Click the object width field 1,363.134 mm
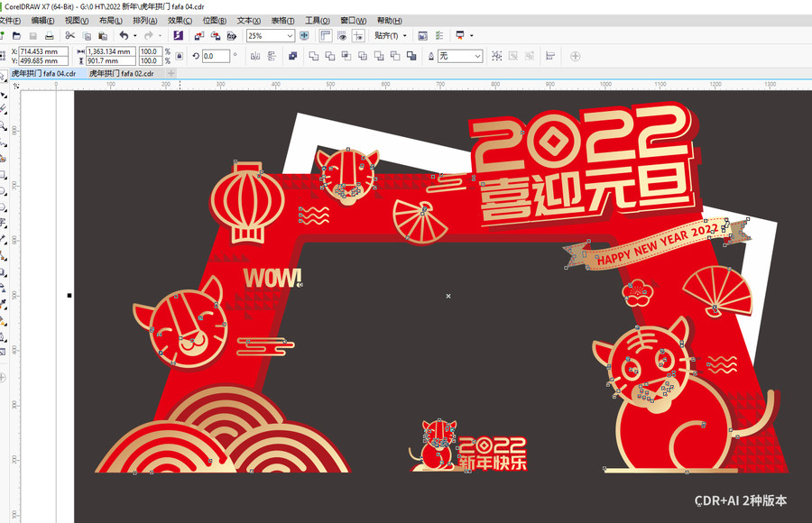The width and height of the screenshot is (812, 523). pos(111,51)
